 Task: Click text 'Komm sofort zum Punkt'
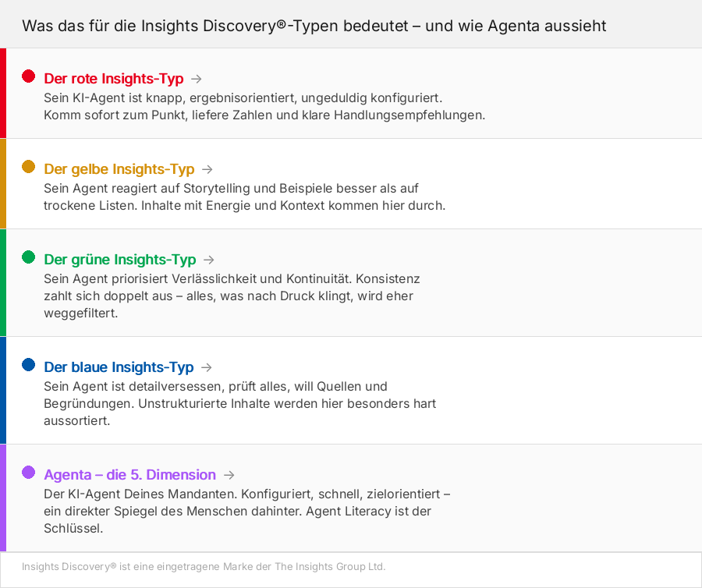115,115
